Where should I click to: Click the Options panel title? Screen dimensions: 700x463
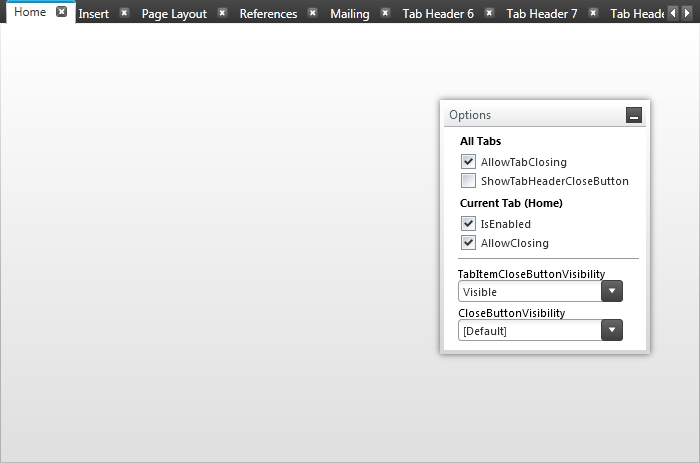coord(470,115)
